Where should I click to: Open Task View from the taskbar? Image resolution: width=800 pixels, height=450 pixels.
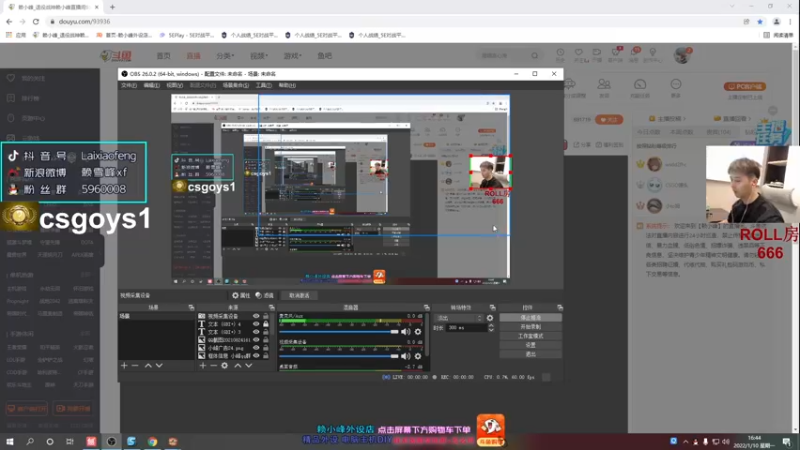pyautogui.click(x=70, y=441)
